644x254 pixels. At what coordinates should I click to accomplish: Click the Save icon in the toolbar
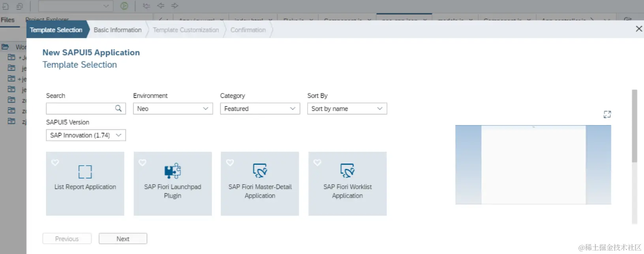click(6, 6)
